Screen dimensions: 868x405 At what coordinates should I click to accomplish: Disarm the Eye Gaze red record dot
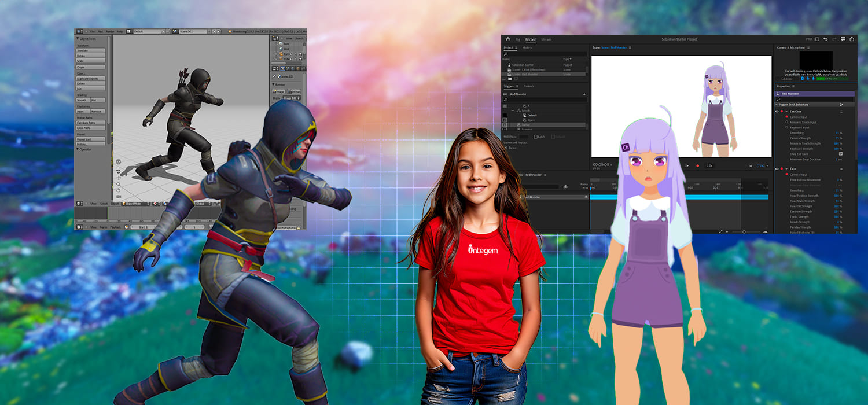(x=782, y=111)
